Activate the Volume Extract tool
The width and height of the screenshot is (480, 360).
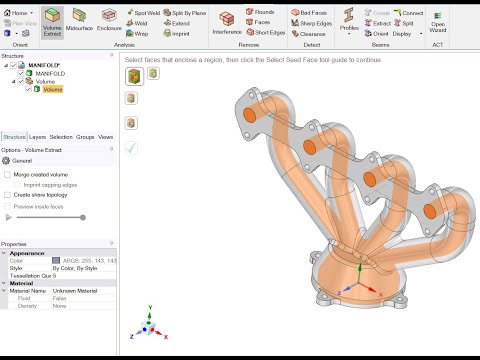52,23
